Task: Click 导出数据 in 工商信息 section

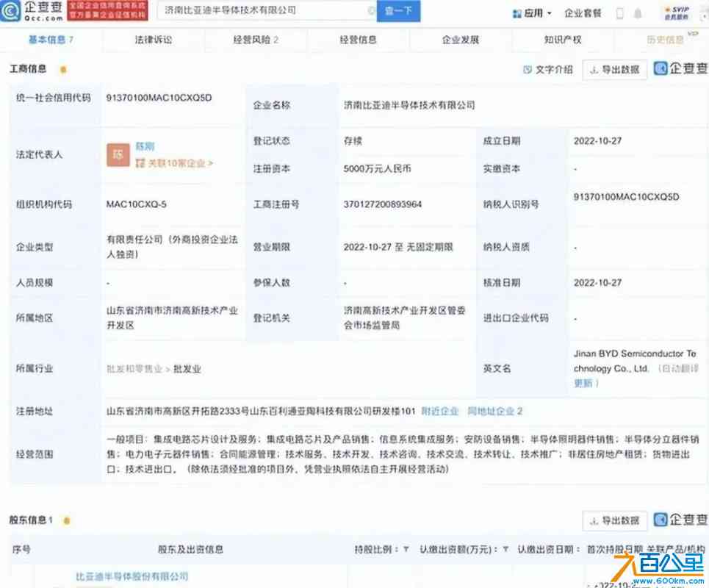Action: (x=614, y=70)
